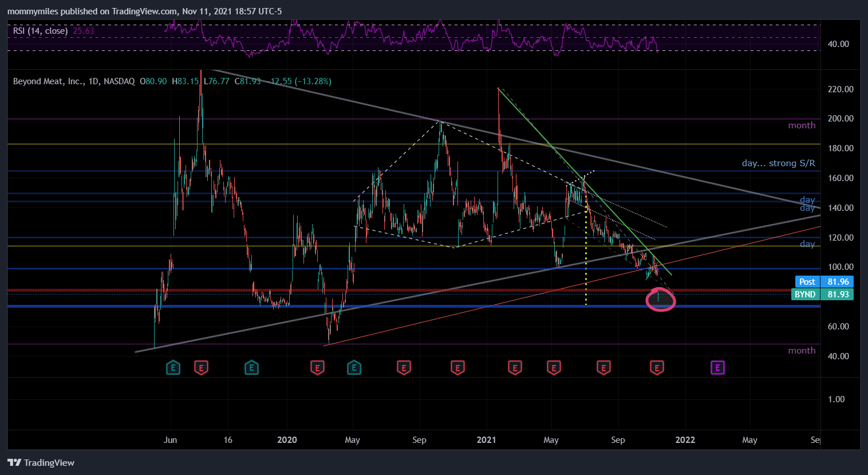Click the green earnings marker above May 2020
The image size is (868, 475).
pyautogui.click(x=354, y=367)
